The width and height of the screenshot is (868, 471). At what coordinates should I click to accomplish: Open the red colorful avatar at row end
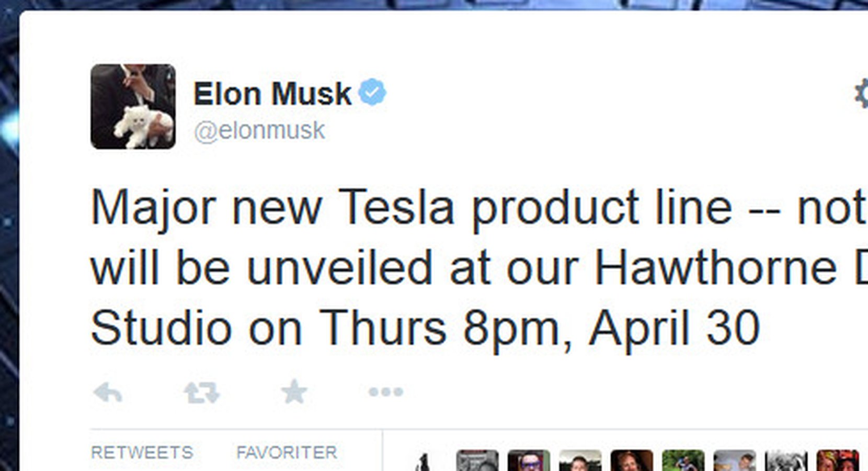point(838,461)
